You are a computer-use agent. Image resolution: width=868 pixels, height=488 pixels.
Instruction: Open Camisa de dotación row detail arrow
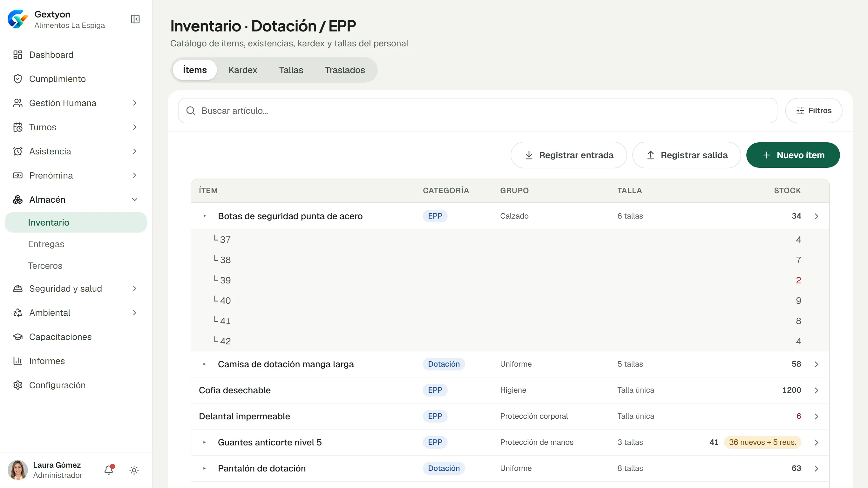pos(817,364)
